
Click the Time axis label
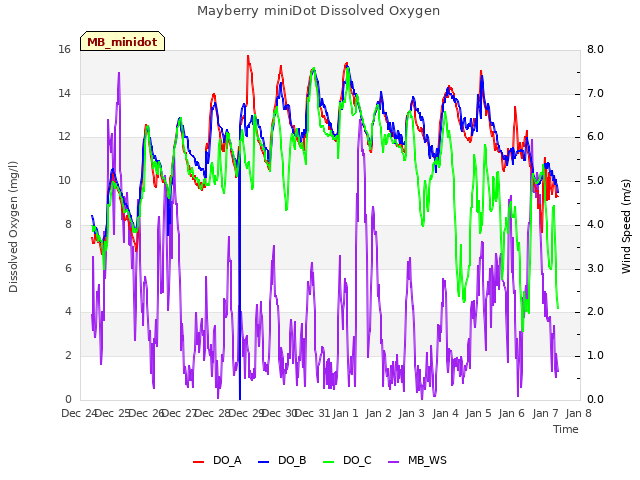(566, 429)
